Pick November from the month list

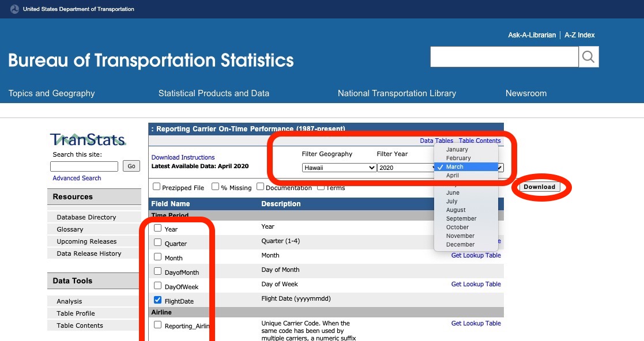[466, 236]
